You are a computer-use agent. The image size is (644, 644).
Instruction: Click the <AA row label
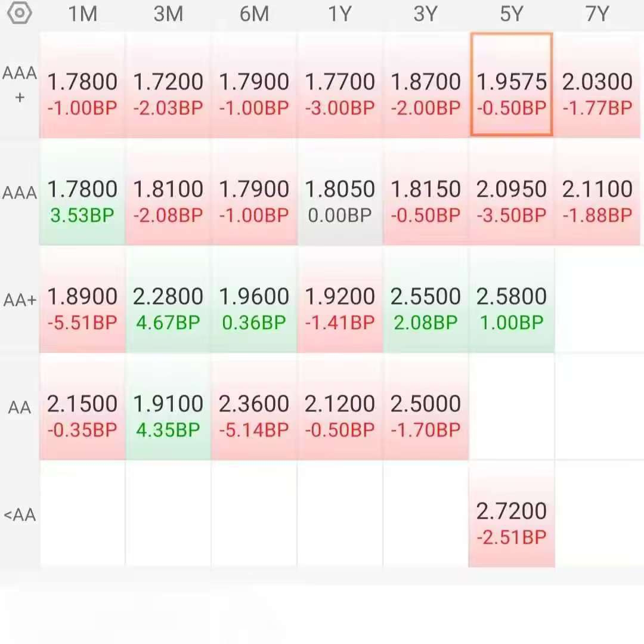pos(19,515)
